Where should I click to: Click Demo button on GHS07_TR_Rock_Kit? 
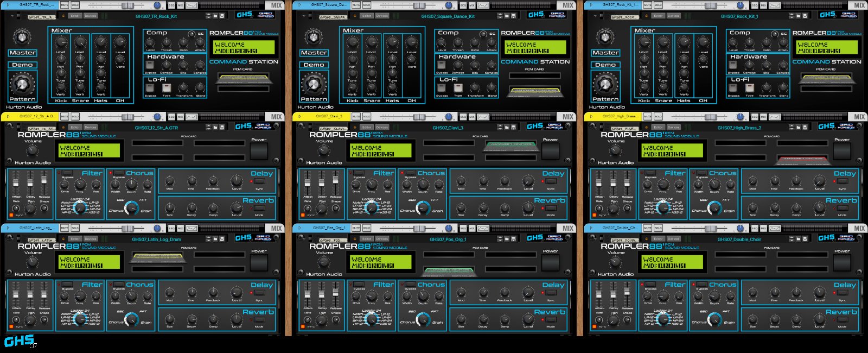click(22, 65)
